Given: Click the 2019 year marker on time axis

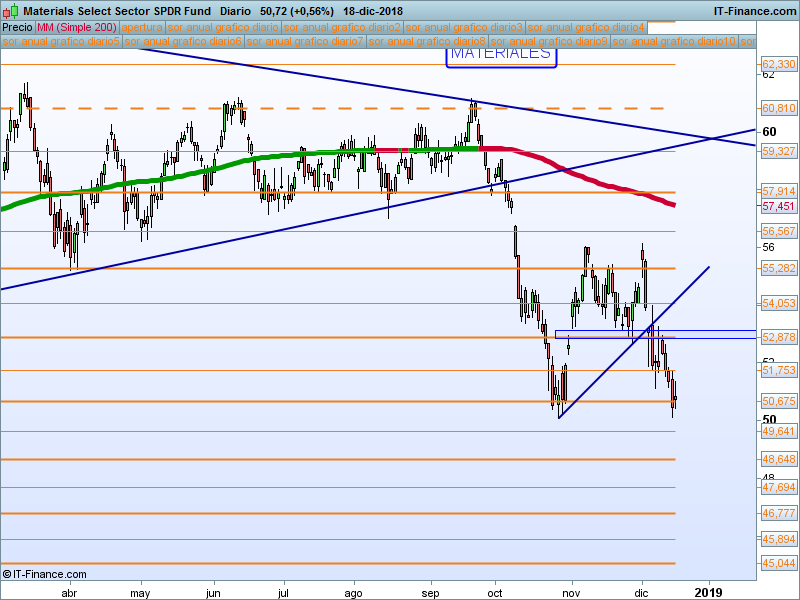Looking at the screenshot, I should (709, 591).
